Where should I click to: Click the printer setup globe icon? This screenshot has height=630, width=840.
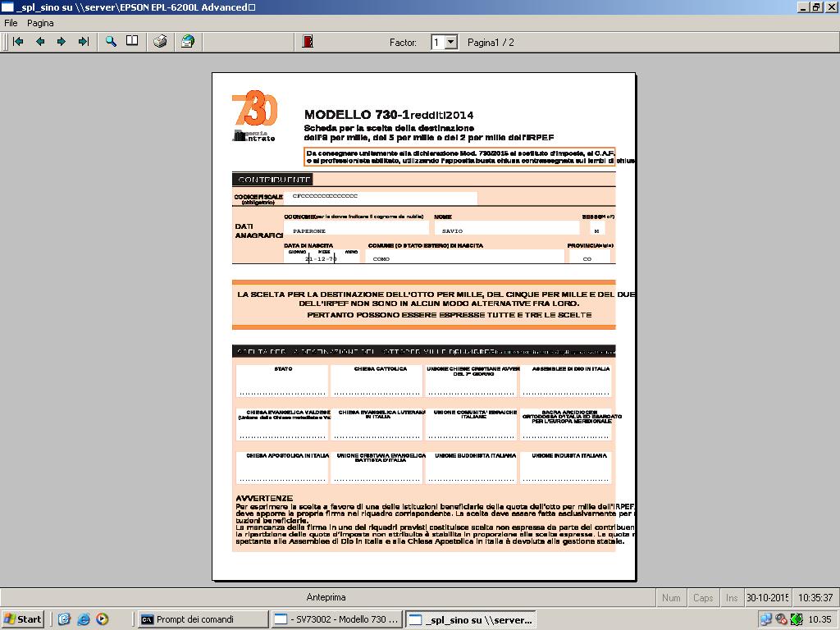click(188, 42)
